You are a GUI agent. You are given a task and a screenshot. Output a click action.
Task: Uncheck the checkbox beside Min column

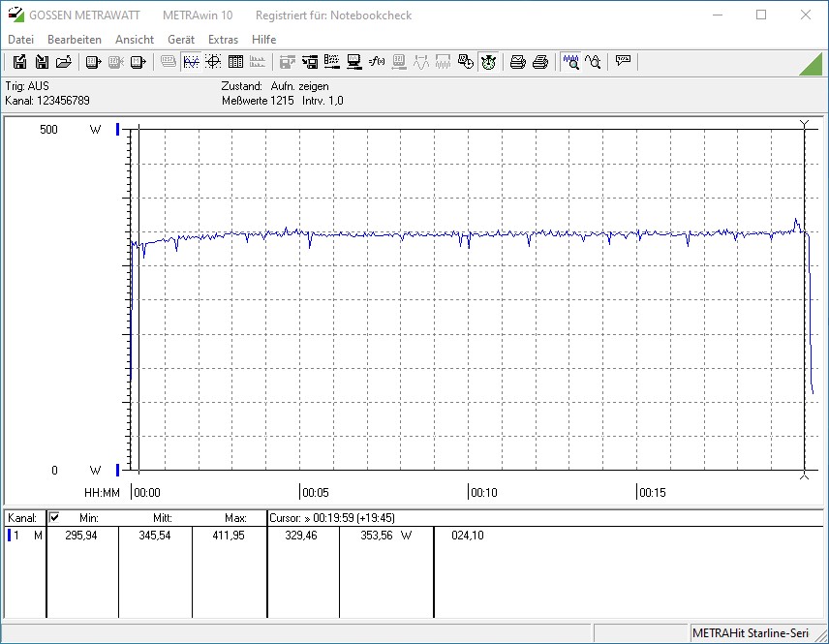[x=54, y=518]
